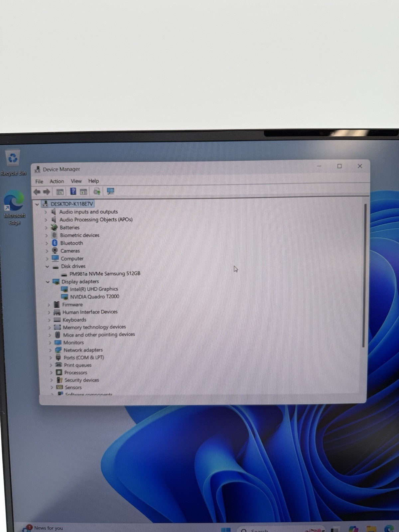Expand the Mice and other pointing devices chevron
This screenshot has height=532, width=399.
50,335
